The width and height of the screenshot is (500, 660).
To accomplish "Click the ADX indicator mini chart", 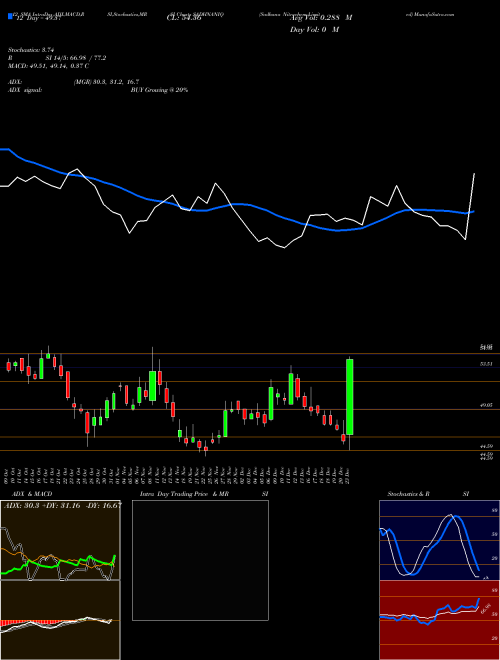I will [60, 540].
